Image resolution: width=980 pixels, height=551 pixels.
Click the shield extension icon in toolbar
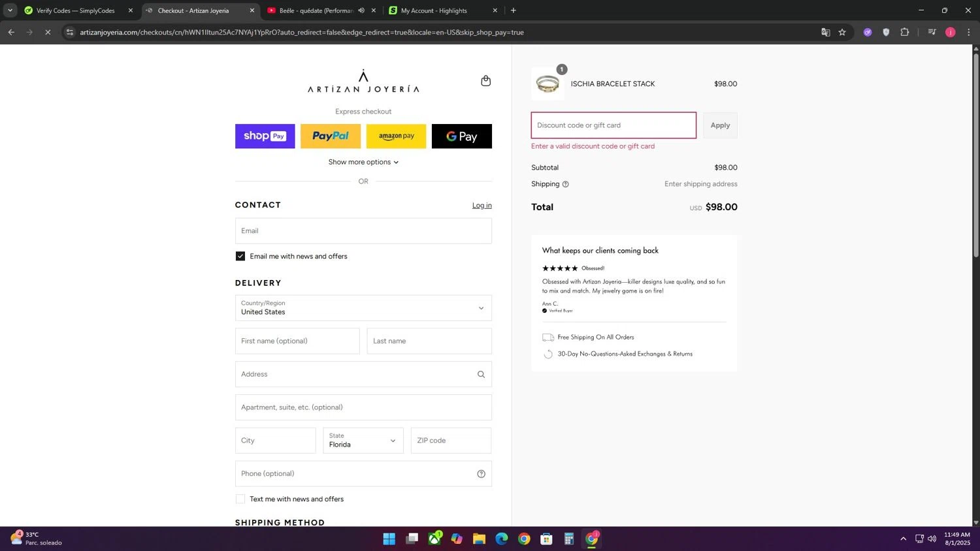[x=886, y=32]
